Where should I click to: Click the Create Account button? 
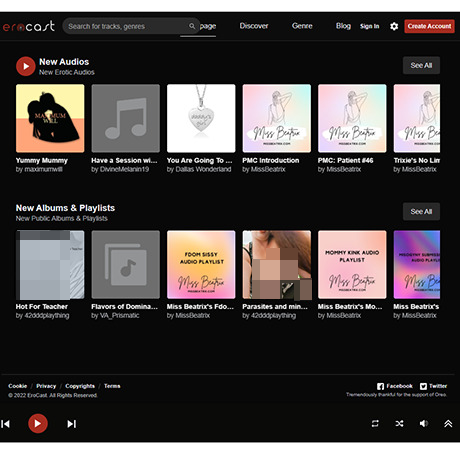pos(429,26)
